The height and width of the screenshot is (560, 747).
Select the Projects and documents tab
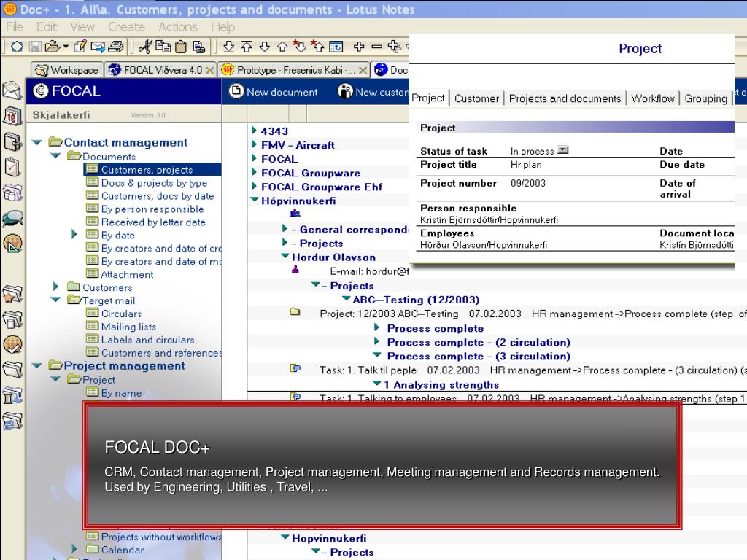pos(565,98)
